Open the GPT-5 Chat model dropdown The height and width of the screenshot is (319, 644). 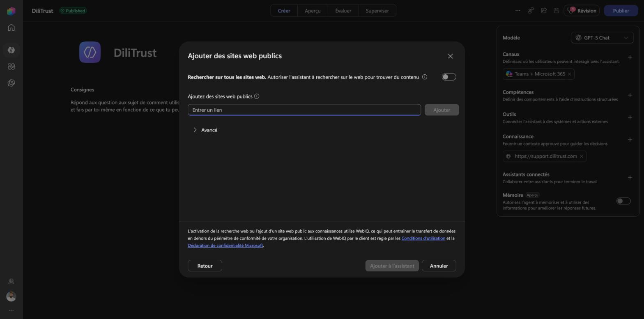click(x=602, y=38)
